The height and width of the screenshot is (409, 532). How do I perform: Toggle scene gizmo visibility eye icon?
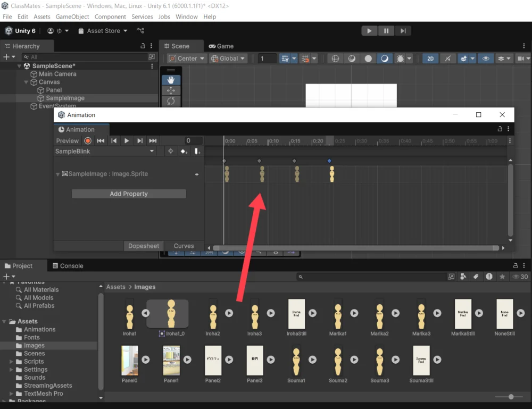pos(485,59)
